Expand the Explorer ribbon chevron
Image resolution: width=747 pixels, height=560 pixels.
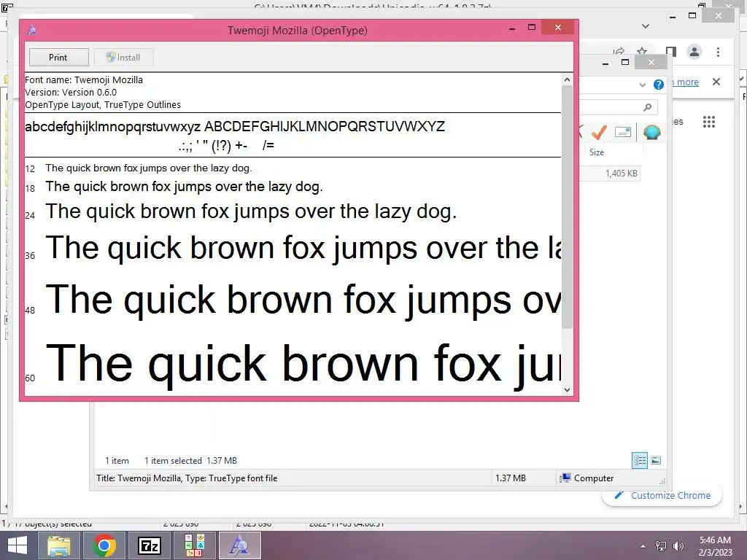point(642,85)
